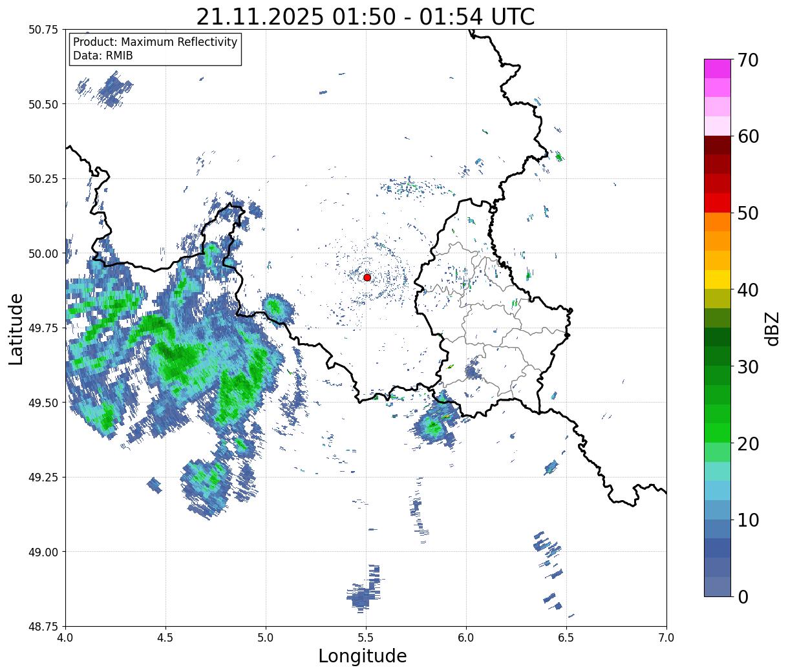
Task: Click the colorbar tick label '20'
Action: [748, 443]
